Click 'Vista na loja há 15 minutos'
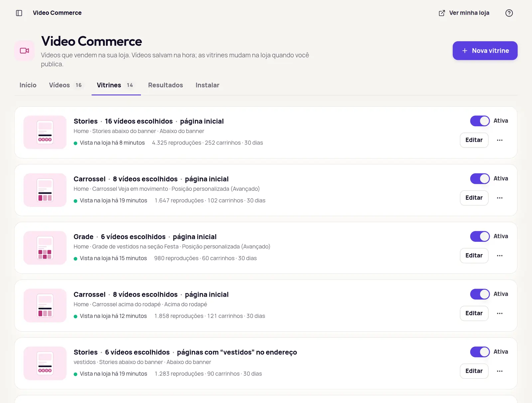 coord(113,258)
